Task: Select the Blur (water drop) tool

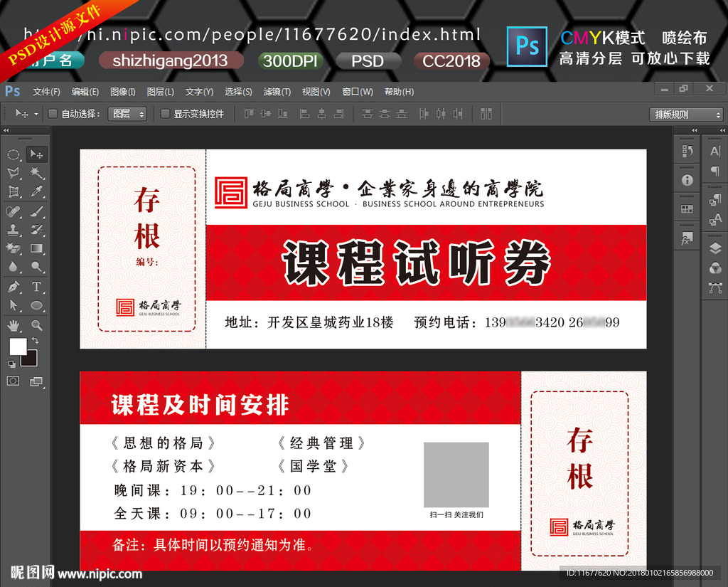Action: coord(14,266)
